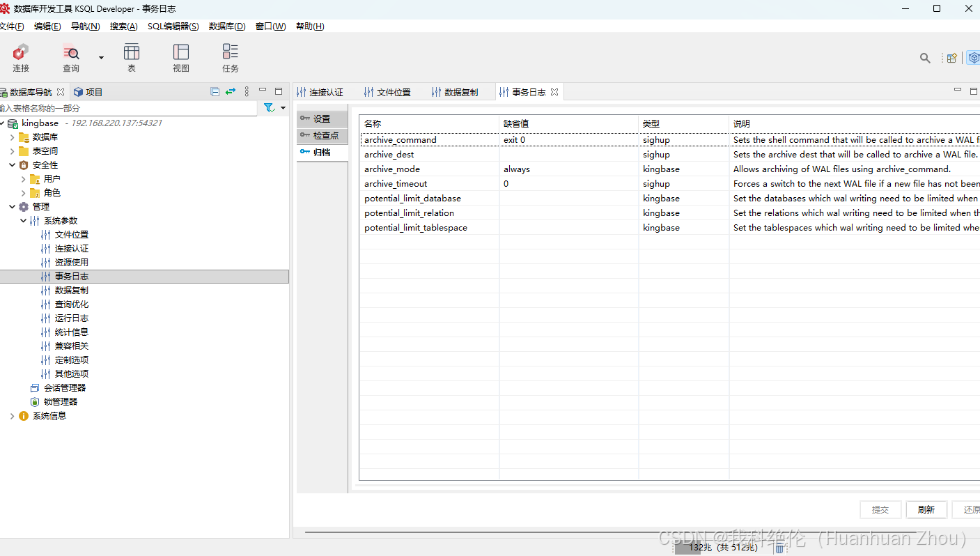Collapse the 系统参数 node
The width and height of the screenshot is (980, 556).
pos(23,221)
